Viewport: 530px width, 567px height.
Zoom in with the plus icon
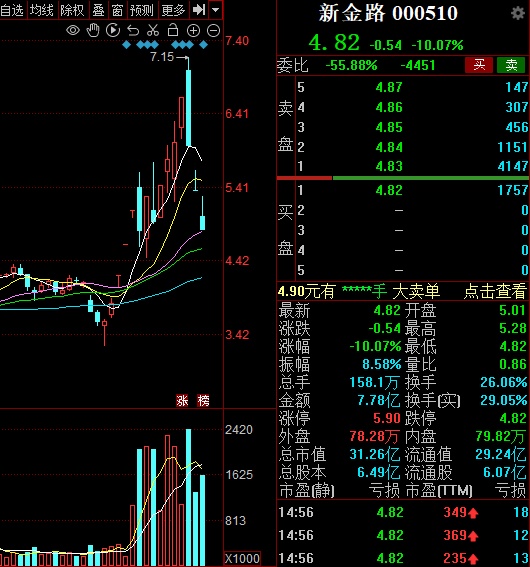pyautogui.click(x=193, y=31)
